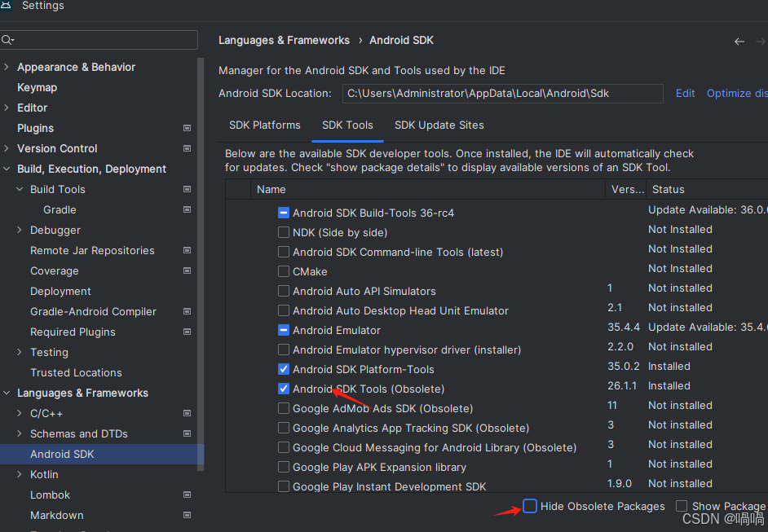Click the project-level icon beside Build Tools

(187, 189)
